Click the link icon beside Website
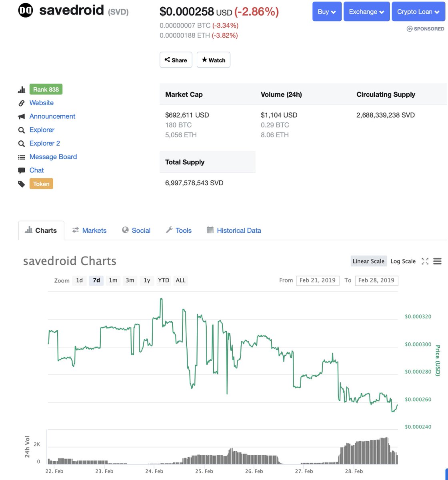Screen dimensions: 448x480 tap(22, 103)
